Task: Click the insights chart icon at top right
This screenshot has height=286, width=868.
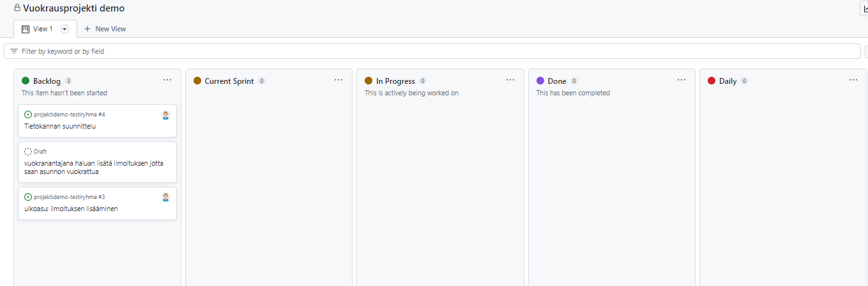Action: tap(864, 9)
